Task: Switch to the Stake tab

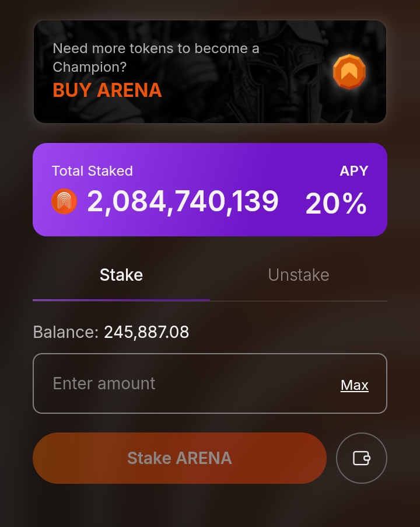Action: (x=121, y=275)
